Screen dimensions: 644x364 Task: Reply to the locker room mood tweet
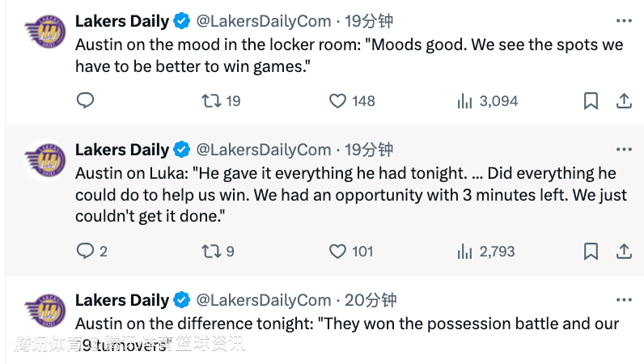[x=85, y=101]
